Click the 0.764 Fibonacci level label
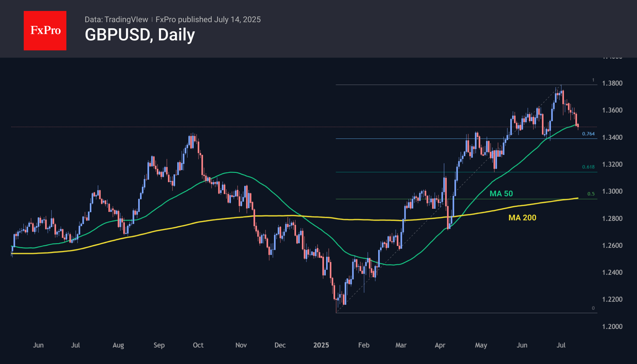This screenshot has width=637, height=364. point(588,134)
